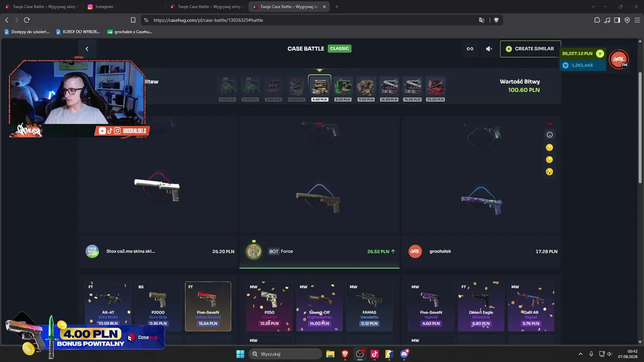Screen dimensions: 644x362
Task: Close the active Case Battle tab
Action: coord(325,7)
